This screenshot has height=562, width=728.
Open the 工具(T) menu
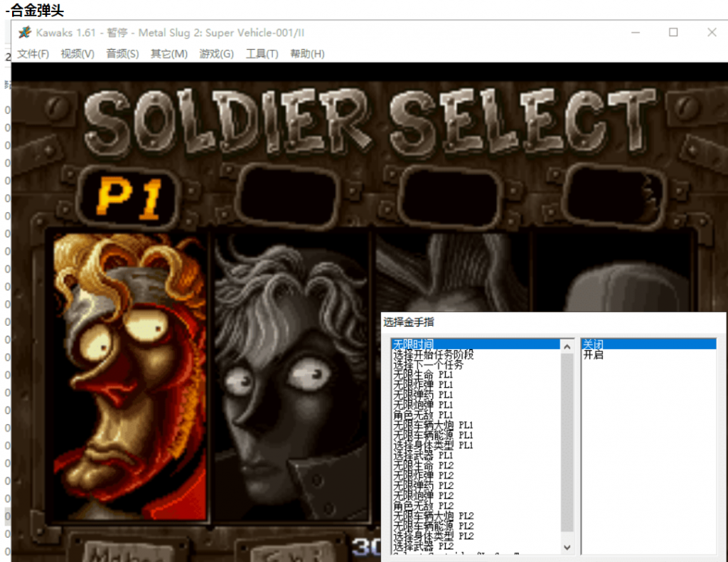tap(262, 54)
